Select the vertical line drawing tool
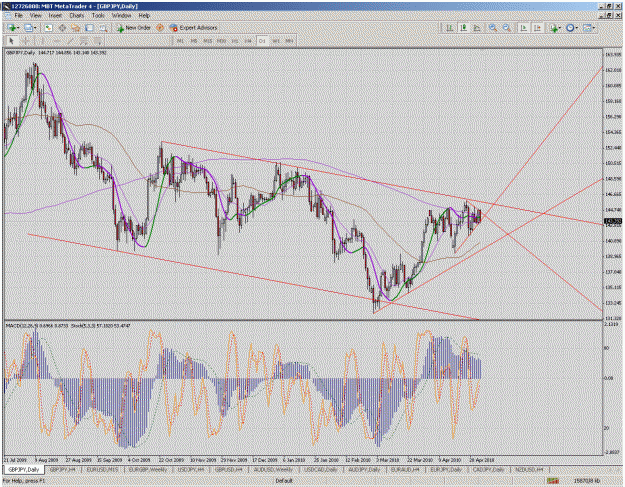Image resolution: width=625 pixels, height=487 pixels. click(41, 41)
